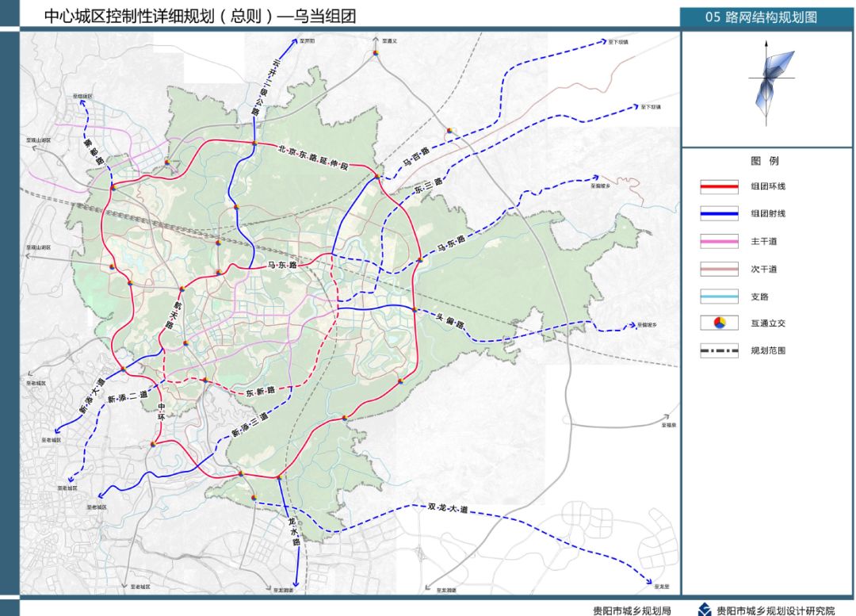Image resolution: width=856 pixels, height=616 pixels.
Task: Select the light blue 支路 legend swatch
Action: point(719,297)
